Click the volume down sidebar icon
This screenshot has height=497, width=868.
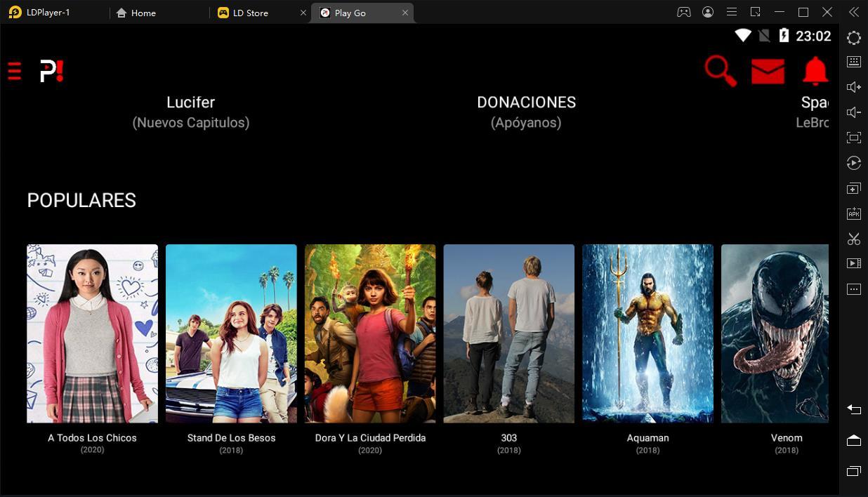click(854, 112)
